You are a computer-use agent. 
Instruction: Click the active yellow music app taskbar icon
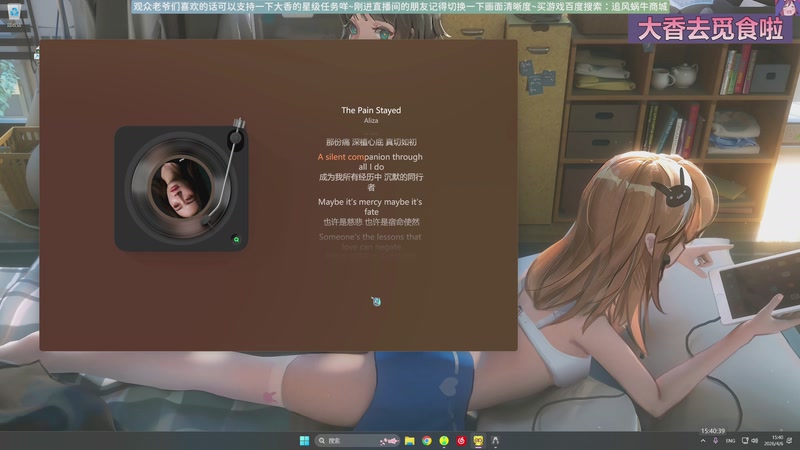478,441
